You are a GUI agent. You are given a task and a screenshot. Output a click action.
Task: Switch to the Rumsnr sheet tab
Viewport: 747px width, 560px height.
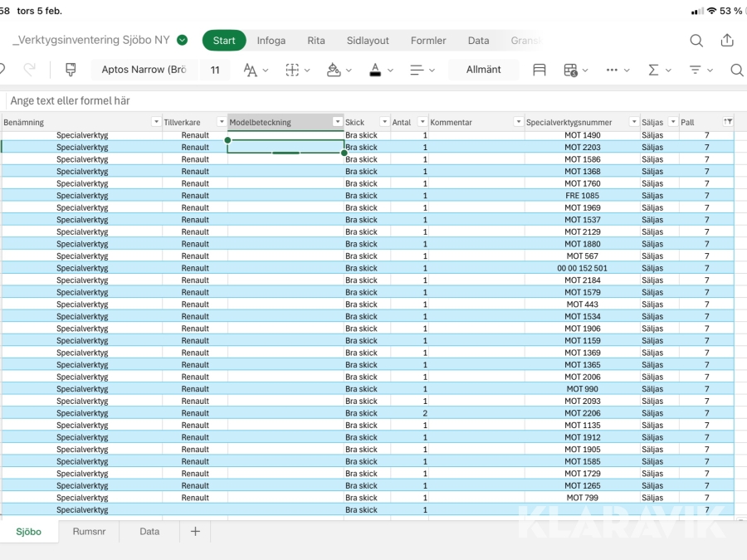click(x=89, y=532)
